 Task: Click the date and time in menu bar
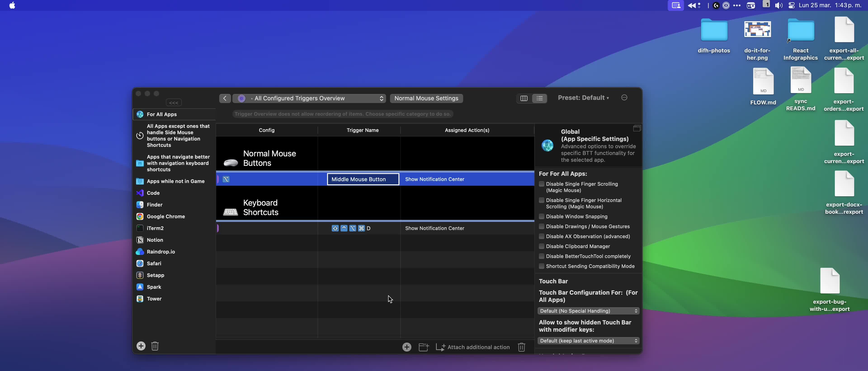(x=830, y=5)
